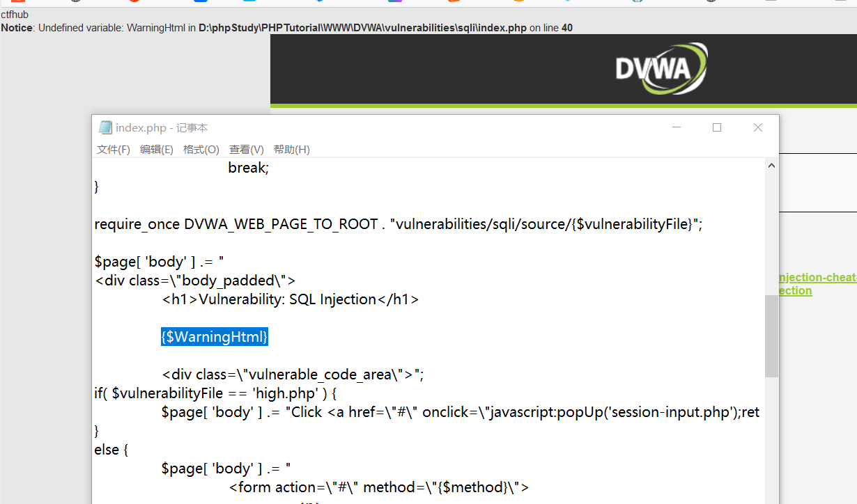This screenshot has height=504, width=857.
Task: Click the PHP Notice undefined variable message
Action: point(287,28)
